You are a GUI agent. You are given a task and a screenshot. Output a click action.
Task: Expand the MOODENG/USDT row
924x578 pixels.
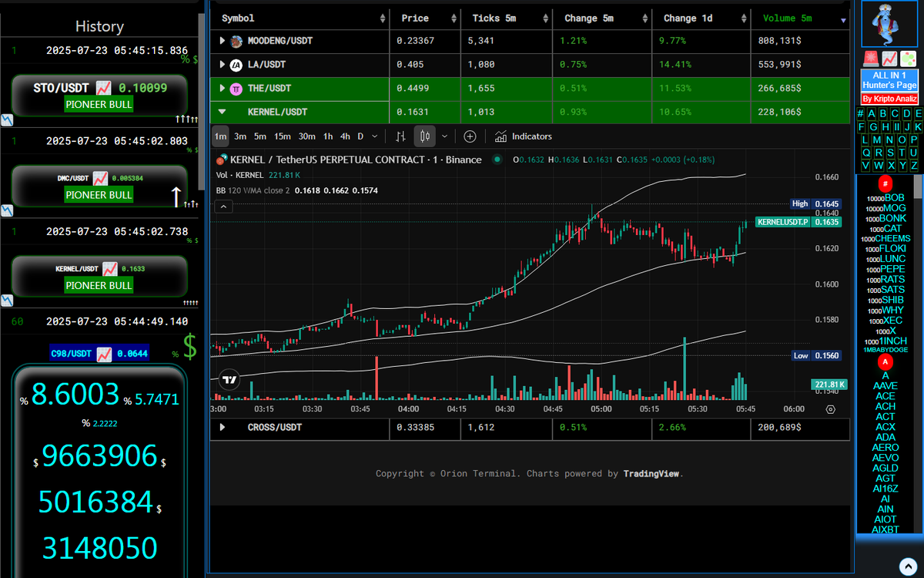[x=223, y=40]
